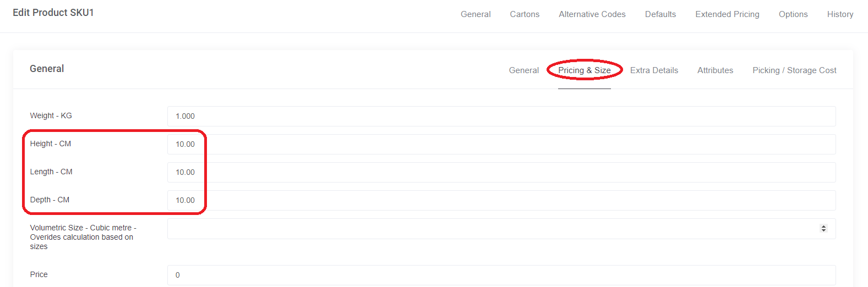Click the Volumetric Size stepper arrows
This screenshot has width=868, height=287.
[823, 229]
